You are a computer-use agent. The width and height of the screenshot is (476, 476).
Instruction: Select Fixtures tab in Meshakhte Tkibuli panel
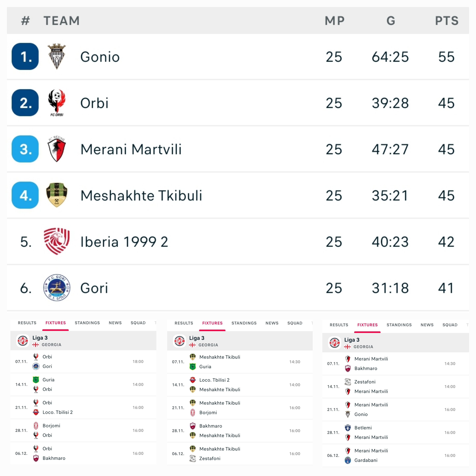pyautogui.click(x=212, y=323)
